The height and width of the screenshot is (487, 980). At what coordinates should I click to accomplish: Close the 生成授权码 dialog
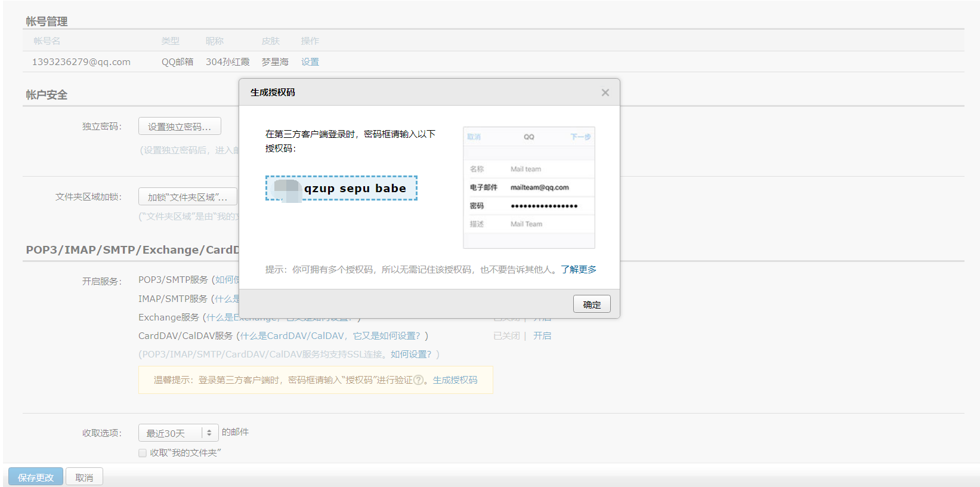tap(605, 93)
